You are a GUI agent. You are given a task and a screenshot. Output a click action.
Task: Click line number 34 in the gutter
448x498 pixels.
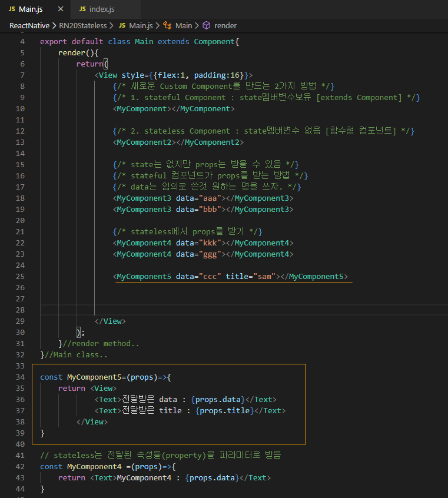[20, 377]
